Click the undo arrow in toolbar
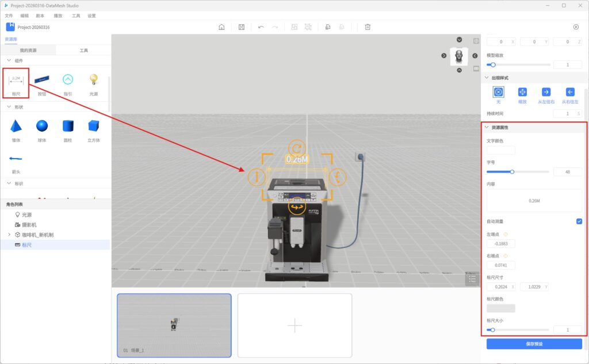 [x=261, y=27]
